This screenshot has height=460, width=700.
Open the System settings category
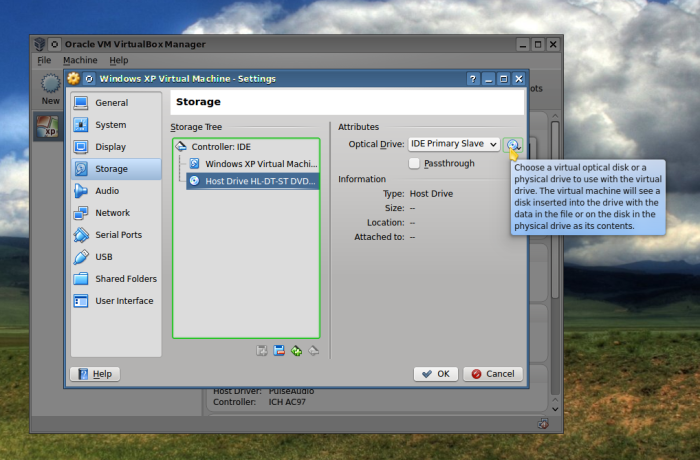tap(116, 125)
